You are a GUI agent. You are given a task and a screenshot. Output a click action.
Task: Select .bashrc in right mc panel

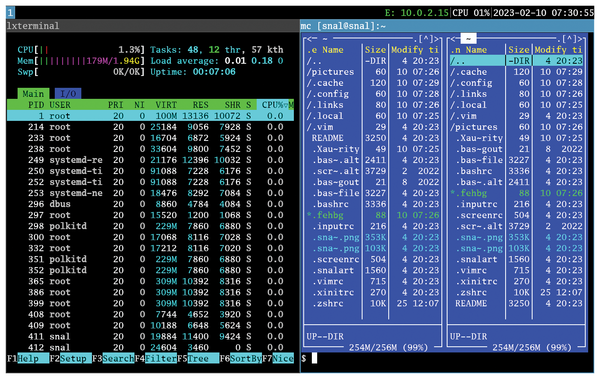tap(517, 171)
